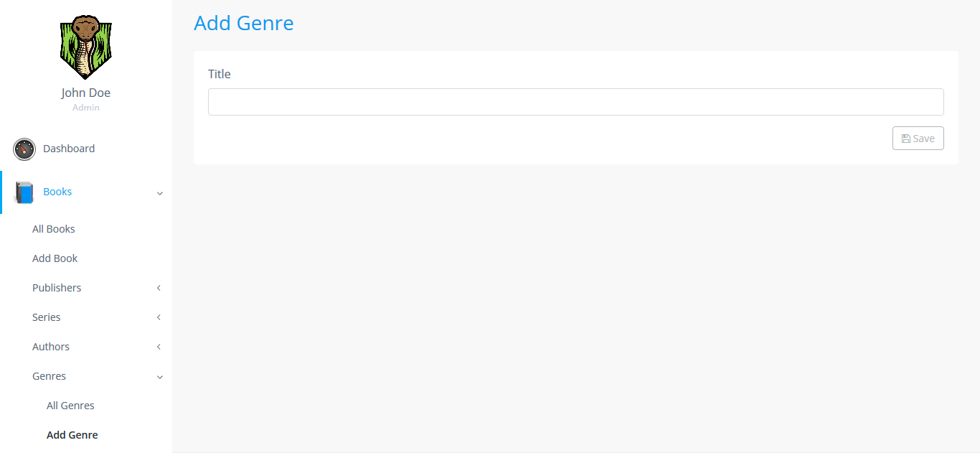This screenshot has width=980, height=458.
Task: Collapse the Books menu chevron
Action: [160, 193]
